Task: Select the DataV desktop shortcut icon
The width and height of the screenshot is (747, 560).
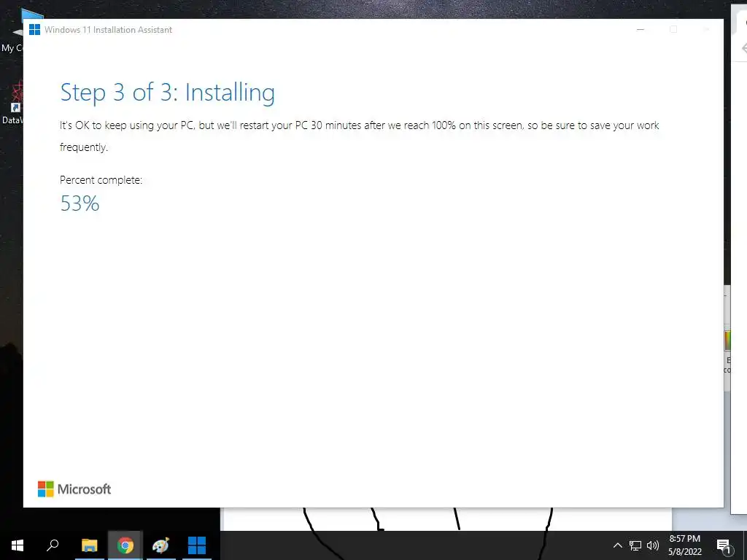Action: click(12, 102)
